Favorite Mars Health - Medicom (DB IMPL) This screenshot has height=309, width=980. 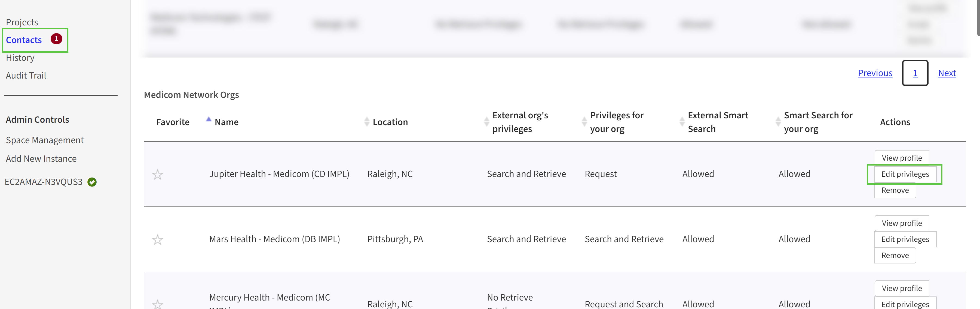coord(158,240)
